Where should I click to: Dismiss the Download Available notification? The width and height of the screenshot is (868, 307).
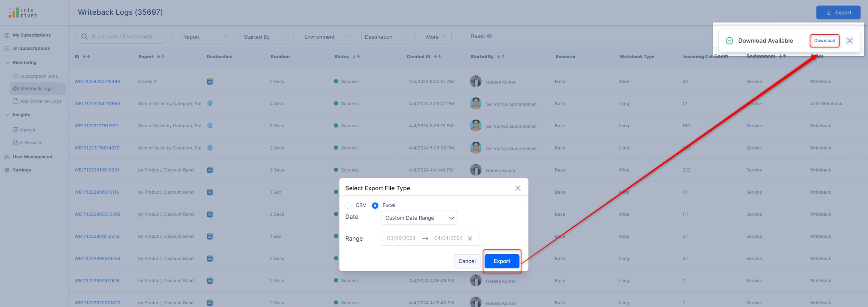click(x=849, y=41)
